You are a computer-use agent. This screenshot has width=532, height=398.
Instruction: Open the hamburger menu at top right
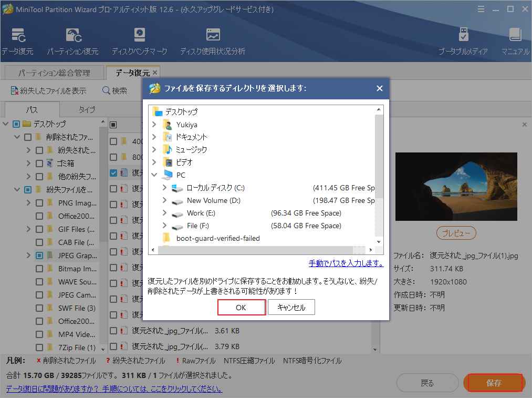tap(481, 9)
